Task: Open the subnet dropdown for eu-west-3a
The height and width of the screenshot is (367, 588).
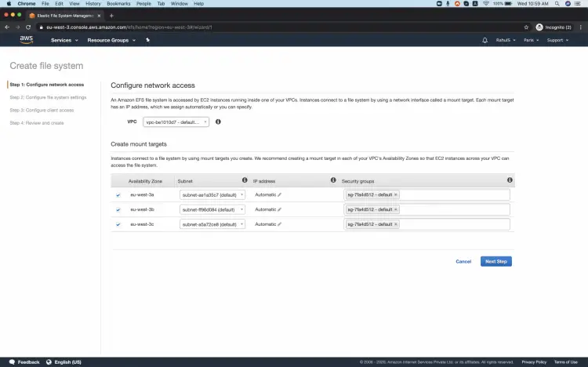Action: click(212, 194)
